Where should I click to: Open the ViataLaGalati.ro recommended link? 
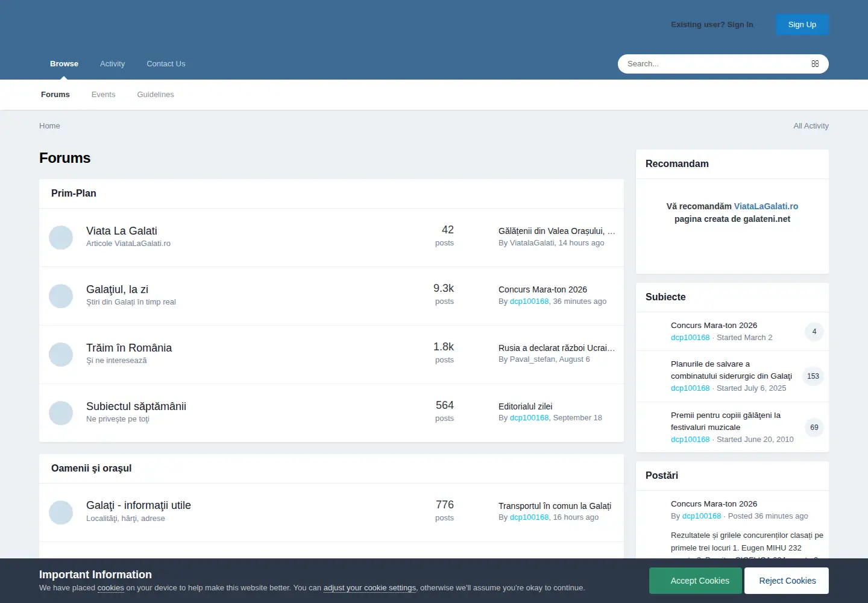tap(766, 206)
